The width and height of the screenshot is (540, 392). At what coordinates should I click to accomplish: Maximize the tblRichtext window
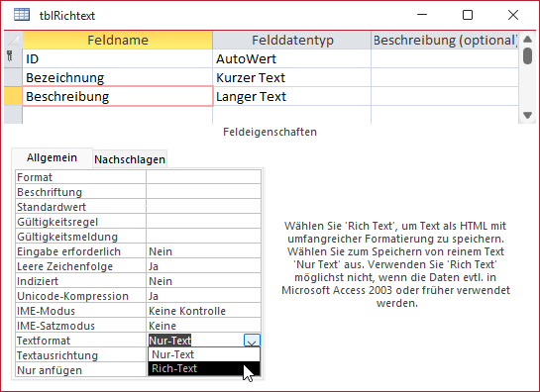[x=468, y=15]
